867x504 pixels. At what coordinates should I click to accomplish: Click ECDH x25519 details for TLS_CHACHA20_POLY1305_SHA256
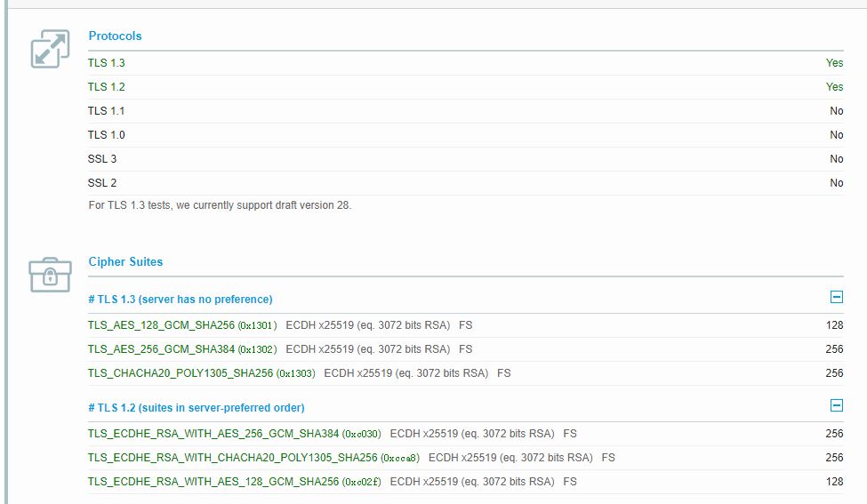(x=405, y=373)
